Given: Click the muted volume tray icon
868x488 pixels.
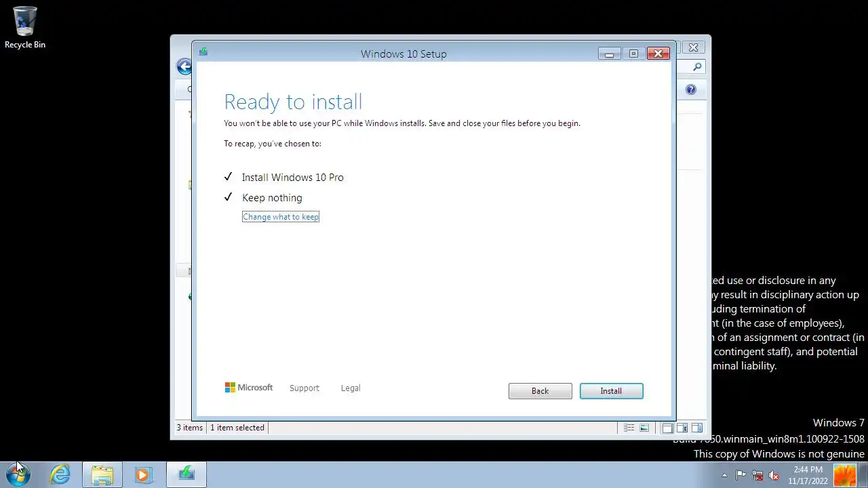Looking at the screenshot, I should 774,475.
